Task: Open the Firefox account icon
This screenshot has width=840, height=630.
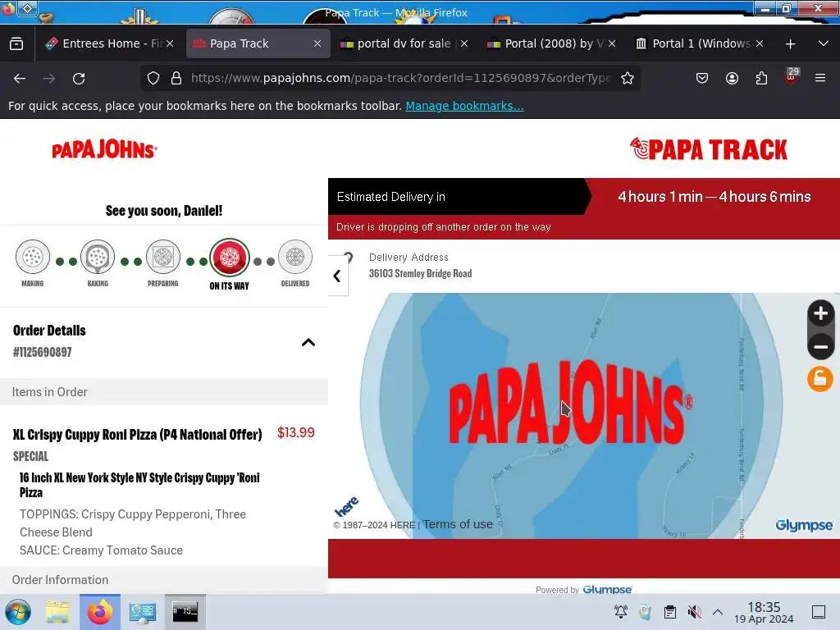Action: click(x=732, y=78)
